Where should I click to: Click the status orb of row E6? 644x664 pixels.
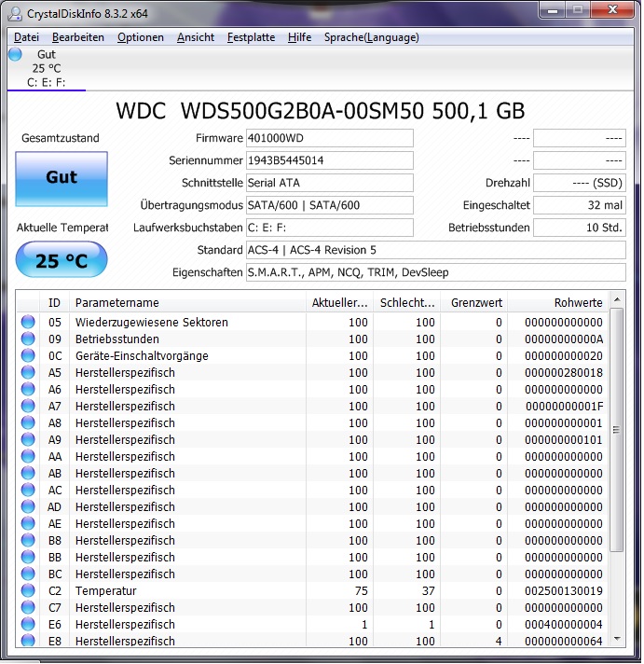click(28, 625)
